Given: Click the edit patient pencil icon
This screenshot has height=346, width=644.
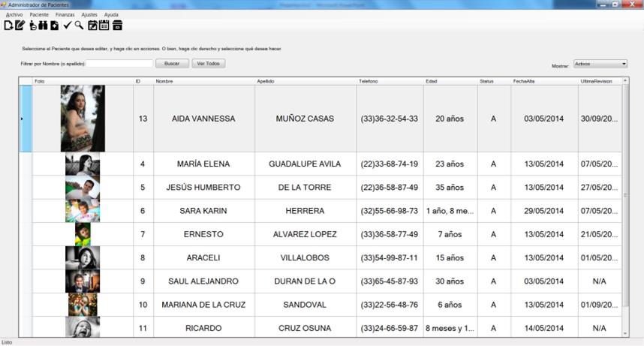Looking at the screenshot, I should coord(20,26).
